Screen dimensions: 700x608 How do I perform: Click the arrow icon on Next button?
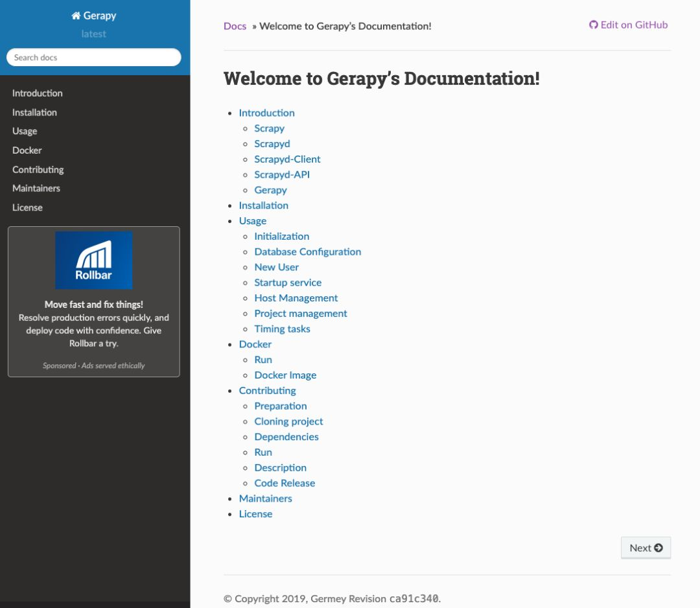click(x=659, y=548)
